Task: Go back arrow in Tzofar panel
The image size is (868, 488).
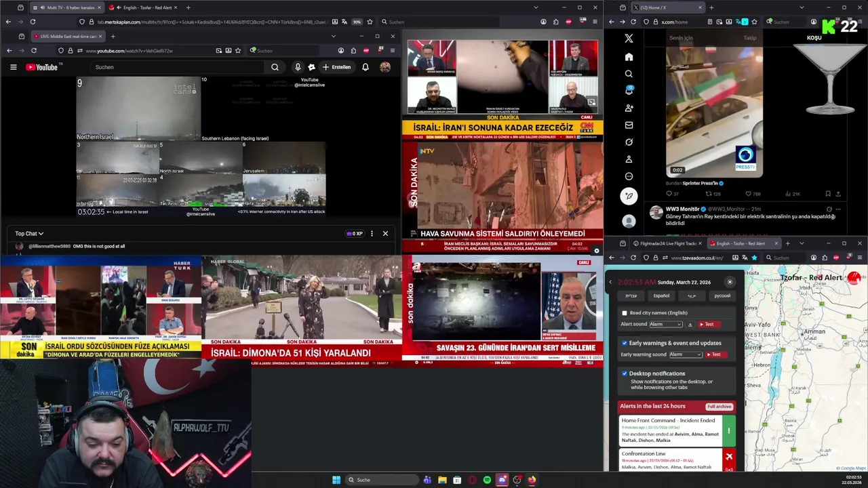Action: tap(610, 282)
